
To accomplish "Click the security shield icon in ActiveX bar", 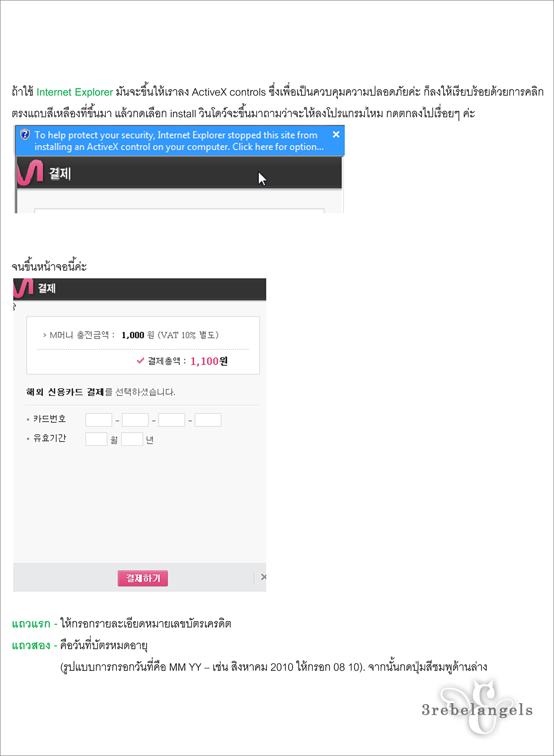I will pyautogui.click(x=25, y=134).
